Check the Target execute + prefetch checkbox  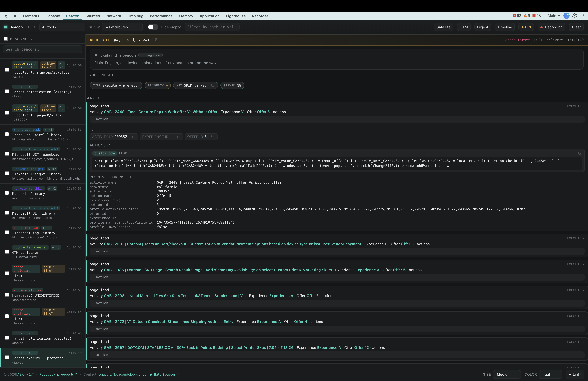point(7,358)
